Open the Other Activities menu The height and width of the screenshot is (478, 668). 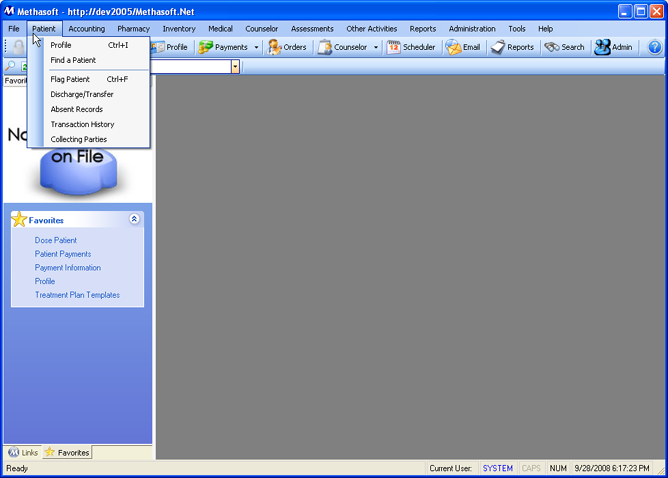click(371, 29)
